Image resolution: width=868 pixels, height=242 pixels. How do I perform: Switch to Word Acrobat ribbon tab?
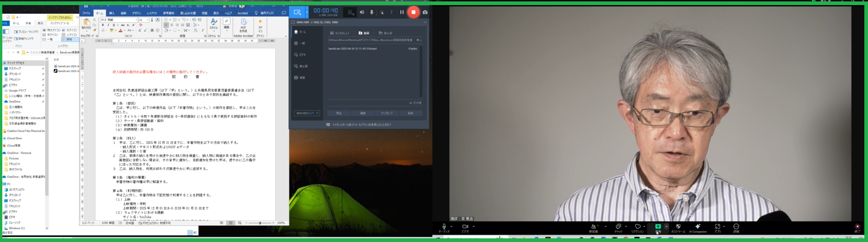coord(243,13)
